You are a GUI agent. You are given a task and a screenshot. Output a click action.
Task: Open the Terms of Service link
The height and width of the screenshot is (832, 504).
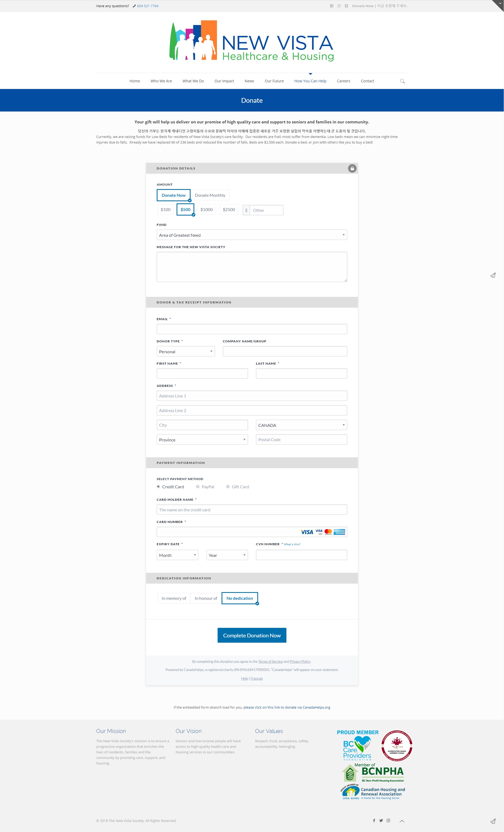tap(271, 661)
